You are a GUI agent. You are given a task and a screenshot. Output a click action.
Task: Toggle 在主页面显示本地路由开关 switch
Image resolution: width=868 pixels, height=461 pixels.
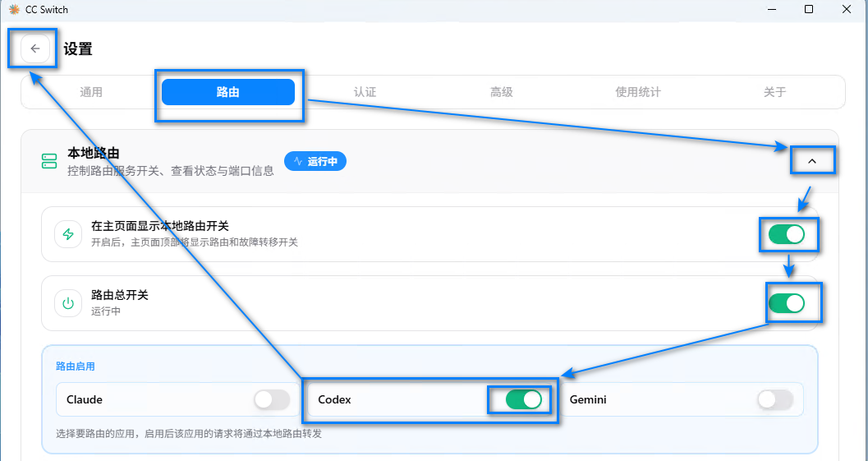point(787,234)
